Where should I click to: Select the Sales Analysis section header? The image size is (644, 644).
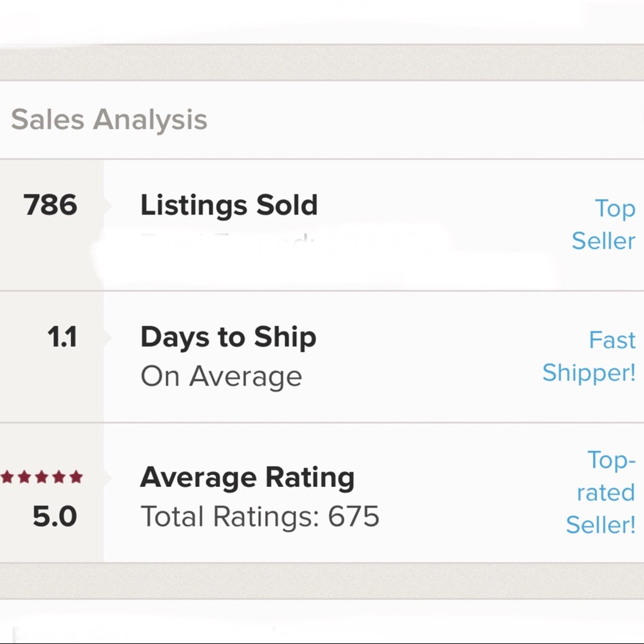tap(109, 120)
